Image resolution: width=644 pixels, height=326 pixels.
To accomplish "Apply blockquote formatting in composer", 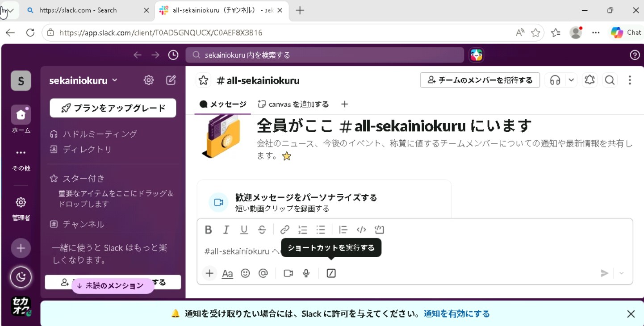I will coord(343,230).
